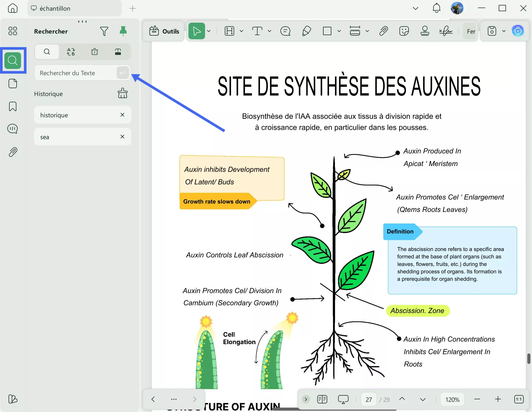The height and width of the screenshot is (412, 532).
Task: Clear search history with the broom icon
Action: (x=122, y=93)
